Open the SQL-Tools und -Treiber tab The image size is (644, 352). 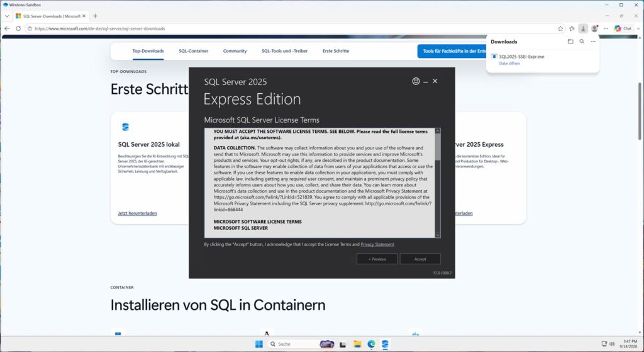pyautogui.click(x=285, y=51)
